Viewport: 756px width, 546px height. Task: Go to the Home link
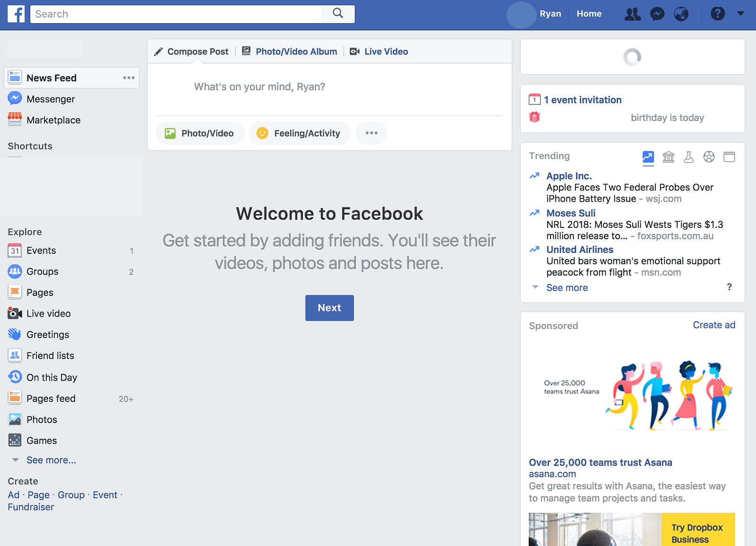[x=589, y=14]
